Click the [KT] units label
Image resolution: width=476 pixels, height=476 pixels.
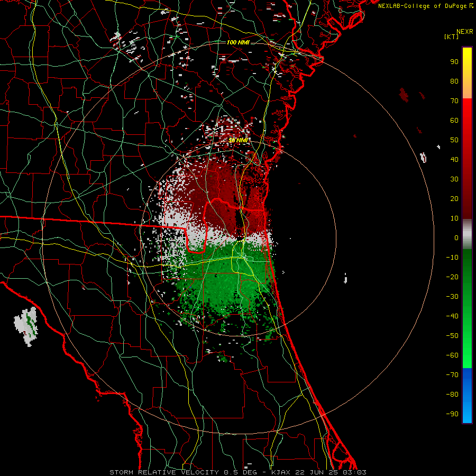pos(451,36)
